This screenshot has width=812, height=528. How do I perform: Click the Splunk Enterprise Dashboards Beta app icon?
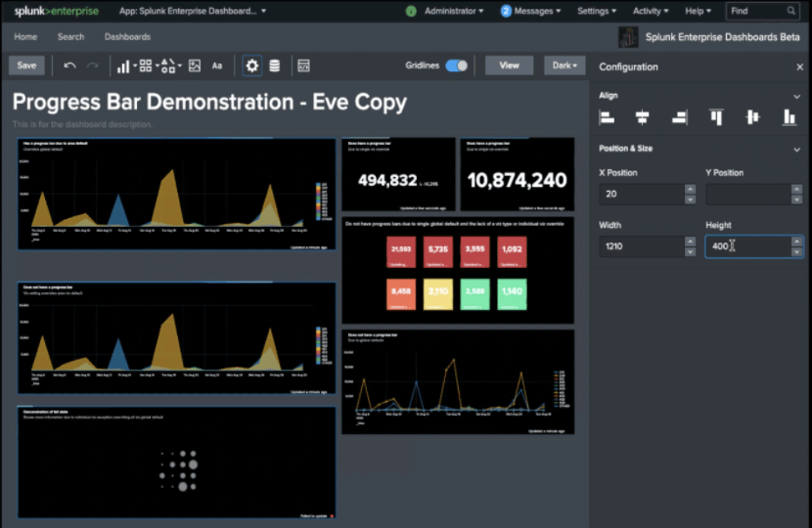click(628, 37)
